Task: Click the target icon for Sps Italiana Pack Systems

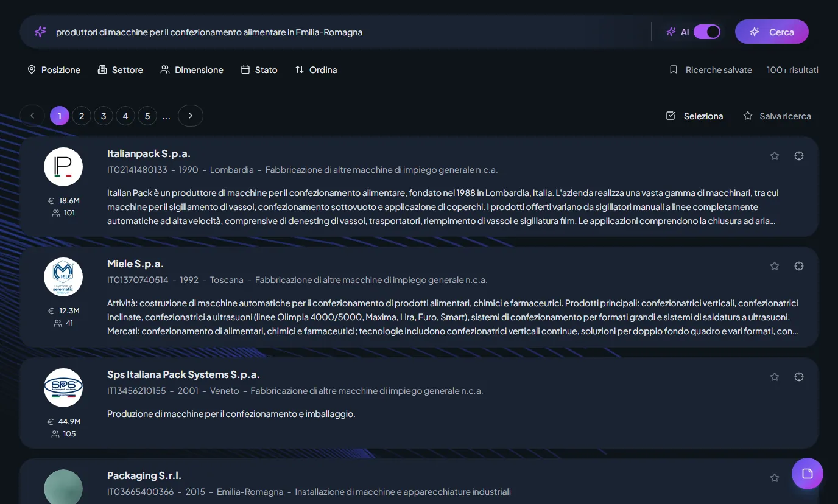Action: pyautogui.click(x=799, y=377)
